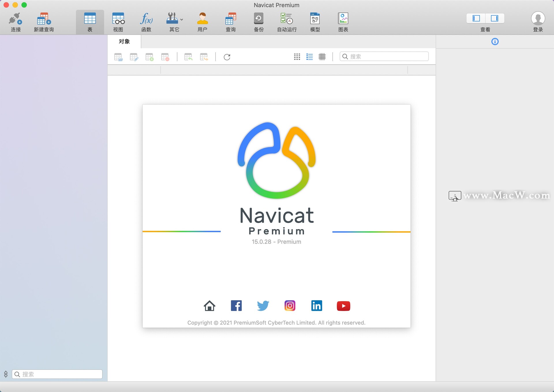Switch to detail view
Screen dimensions: 554x392
tap(322, 57)
